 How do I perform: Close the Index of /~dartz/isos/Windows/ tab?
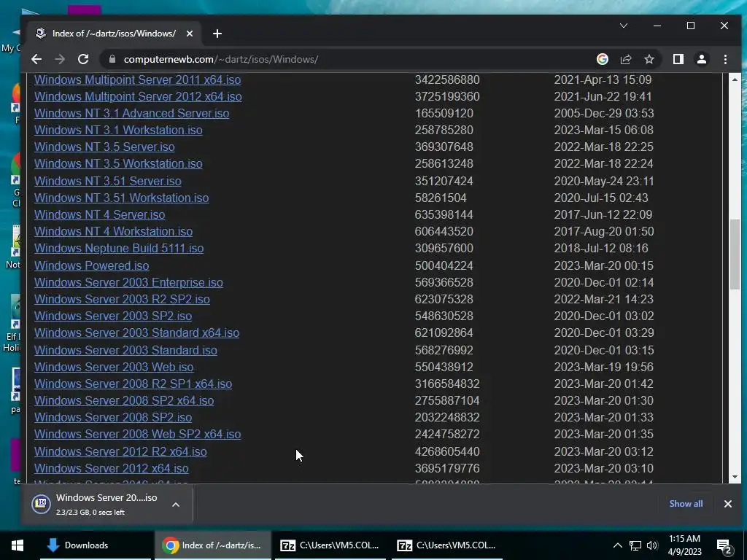tap(190, 34)
